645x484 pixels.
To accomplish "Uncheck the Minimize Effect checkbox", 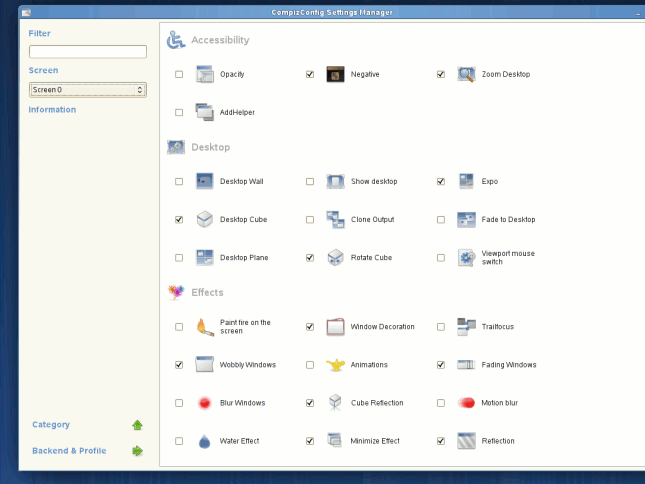I will pos(310,441).
